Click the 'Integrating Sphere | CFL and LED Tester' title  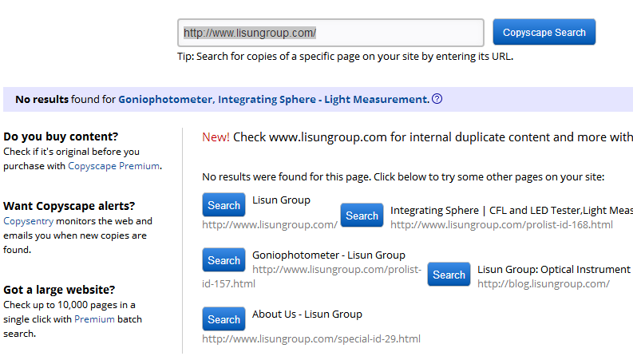tap(512, 210)
